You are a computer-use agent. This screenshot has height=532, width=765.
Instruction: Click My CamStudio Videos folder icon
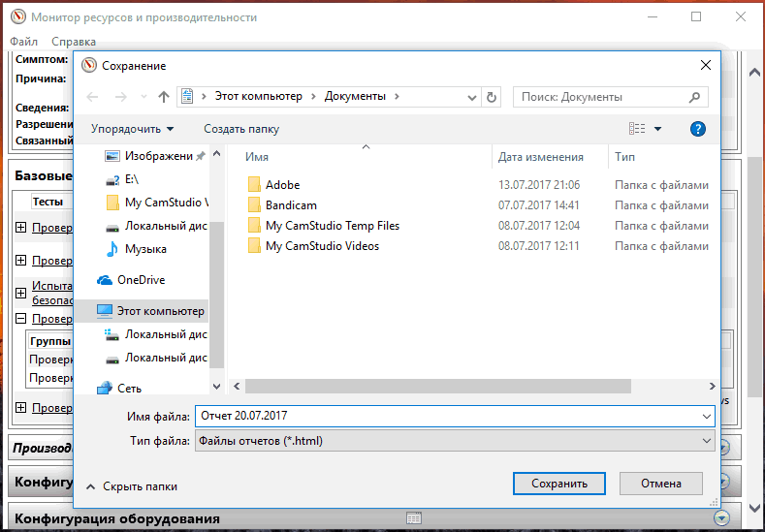pyautogui.click(x=254, y=246)
